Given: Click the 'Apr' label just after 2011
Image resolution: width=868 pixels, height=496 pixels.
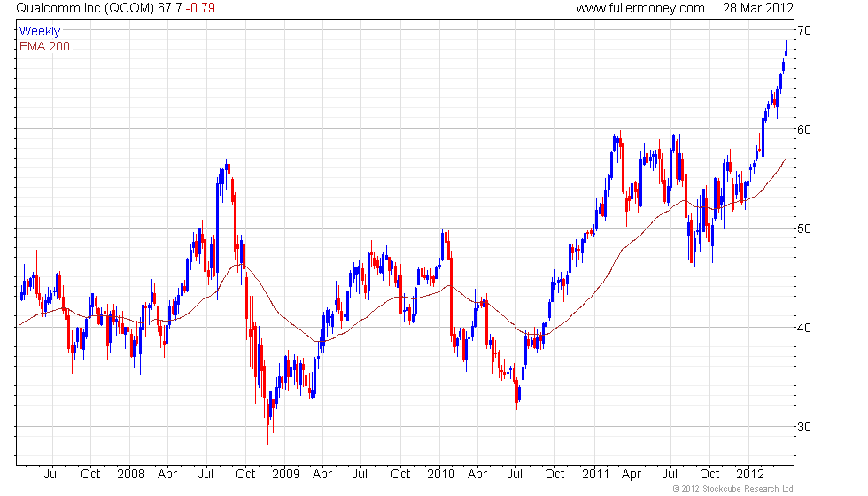Looking at the screenshot, I should (632, 475).
